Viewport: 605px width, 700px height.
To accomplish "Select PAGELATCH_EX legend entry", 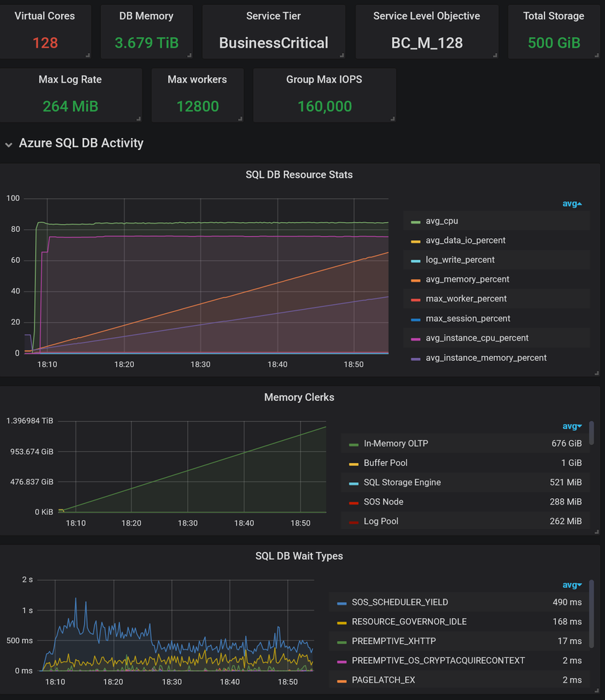I will [x=383, y=680].
